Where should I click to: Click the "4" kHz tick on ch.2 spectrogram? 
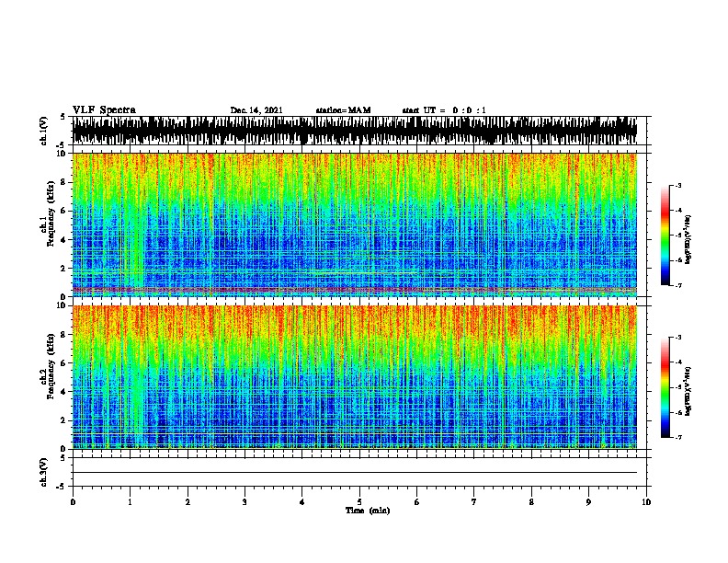pyautogui.click(x=64, y=392)
